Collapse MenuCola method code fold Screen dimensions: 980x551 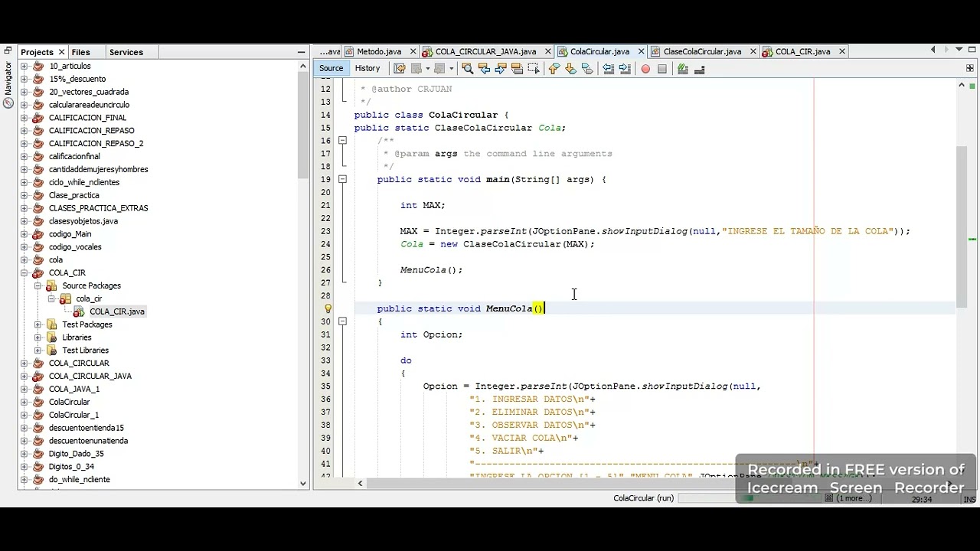(342, 321)
